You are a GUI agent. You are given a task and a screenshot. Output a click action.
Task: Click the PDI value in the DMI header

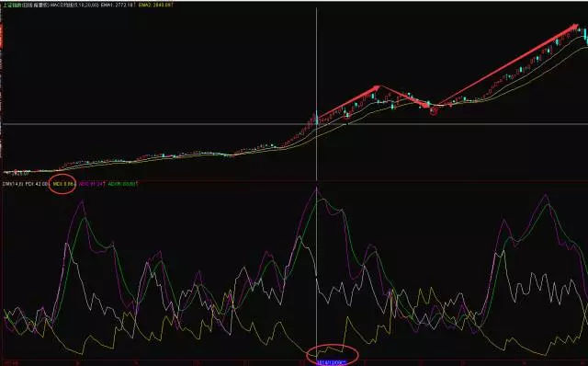pos(37,184)
